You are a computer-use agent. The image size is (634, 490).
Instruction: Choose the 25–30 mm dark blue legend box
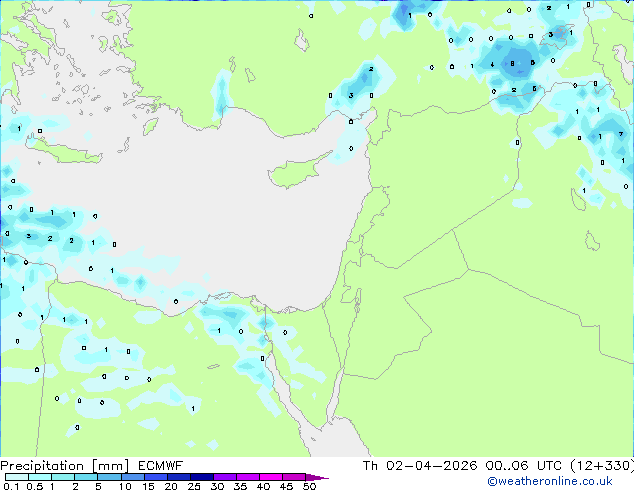pos(201,477)
